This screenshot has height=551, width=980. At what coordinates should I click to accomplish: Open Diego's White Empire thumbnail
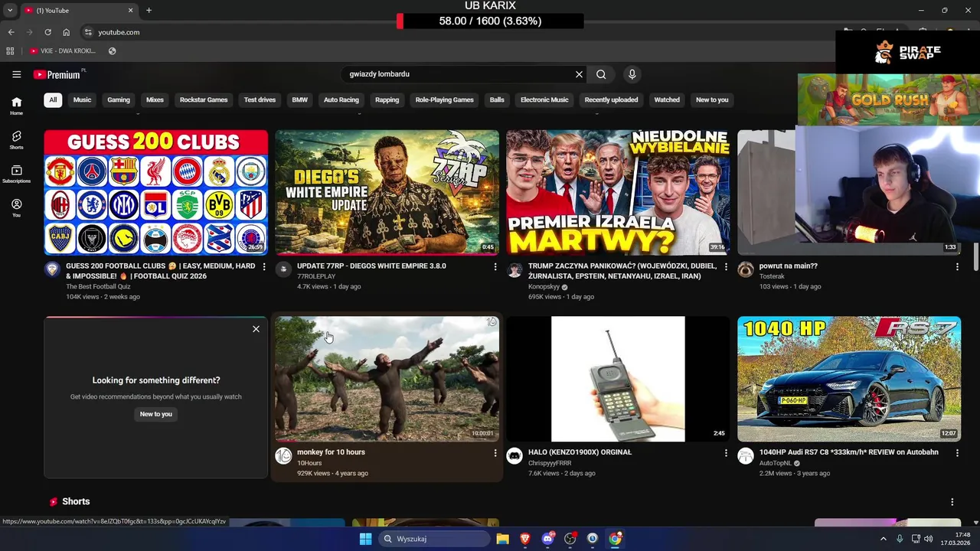(387, 192)
